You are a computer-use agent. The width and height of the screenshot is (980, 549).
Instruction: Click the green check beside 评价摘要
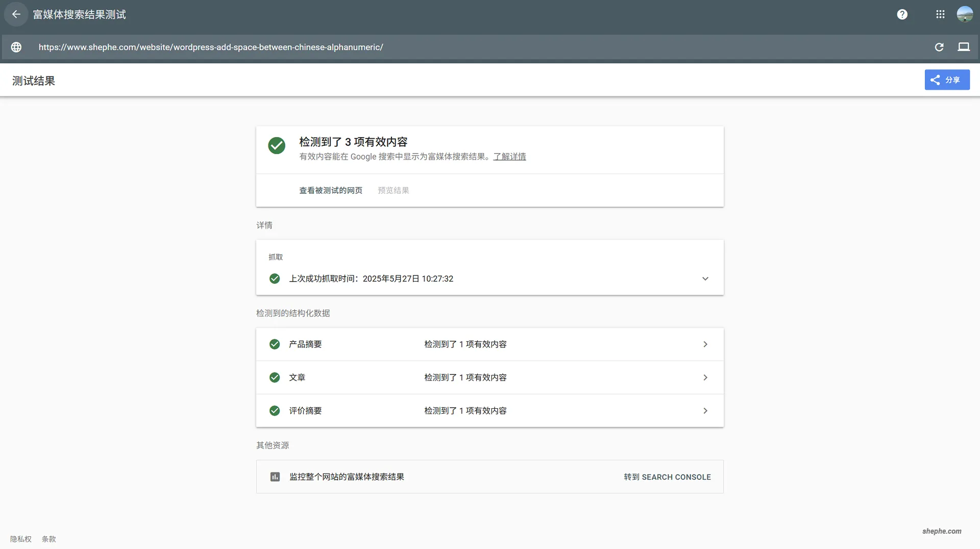tap(275, 411)
